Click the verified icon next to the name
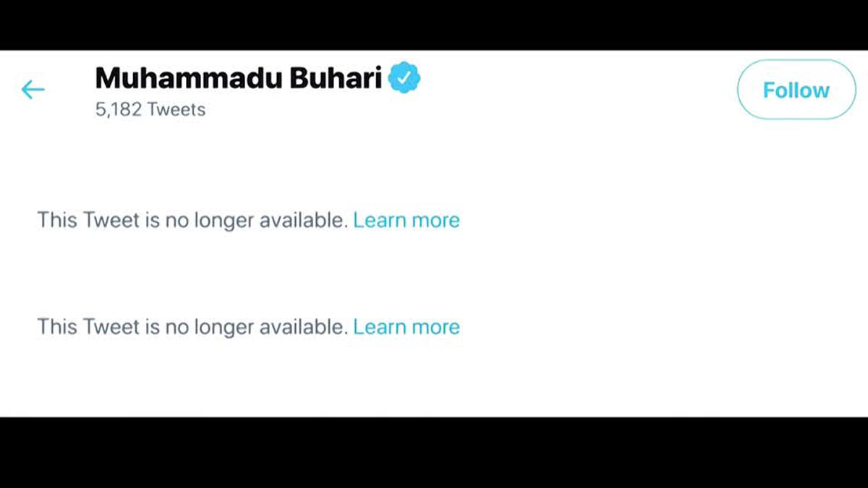868x488 pixels. (x=404, y=78)
